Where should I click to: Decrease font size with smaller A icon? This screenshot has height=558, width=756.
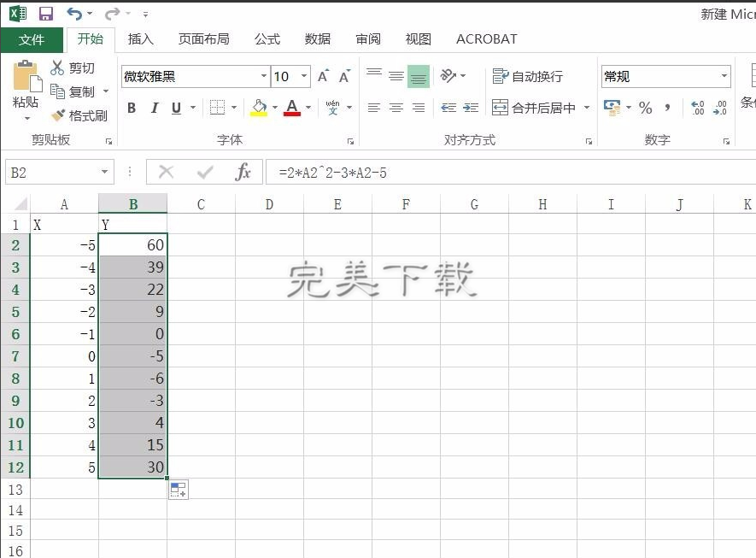(x=345, y=76)
